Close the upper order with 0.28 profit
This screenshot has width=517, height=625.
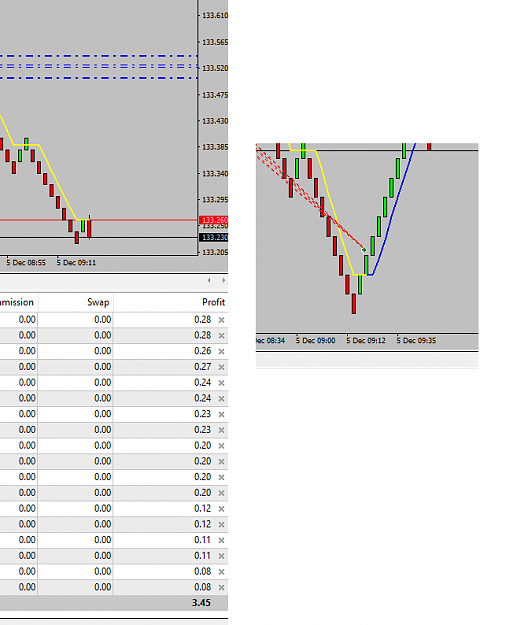pyautogui.click(x=222, y=320)
